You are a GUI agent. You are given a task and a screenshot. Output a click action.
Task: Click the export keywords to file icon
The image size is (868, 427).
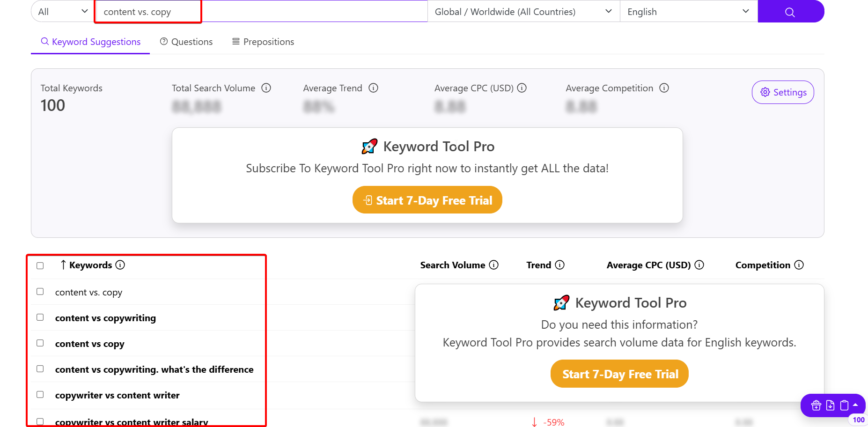(x=830, y=405)
